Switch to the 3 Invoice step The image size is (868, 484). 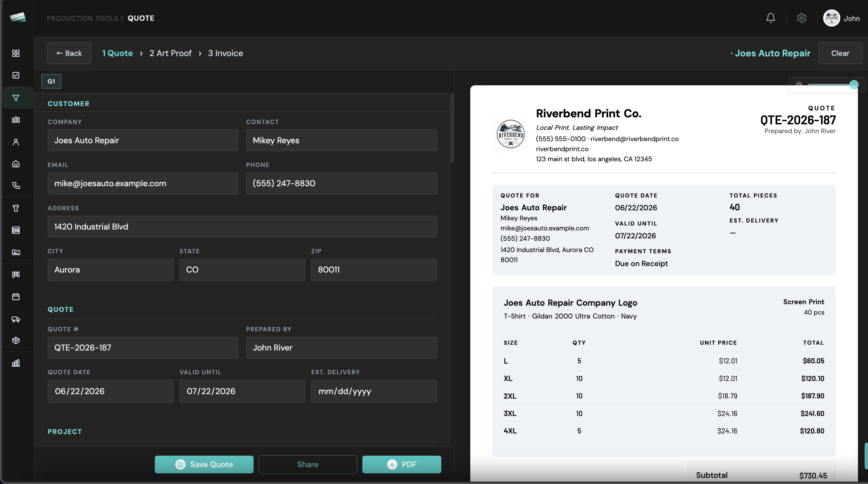point(226,53)
